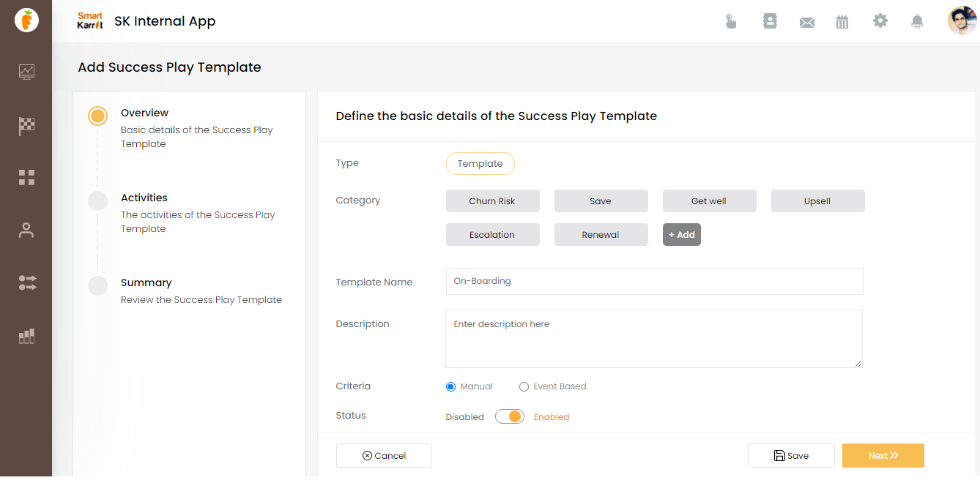The width and height of the screenshot is (980, 483).
Task: Open the calendar icon in header
Action: click(842, 22)
